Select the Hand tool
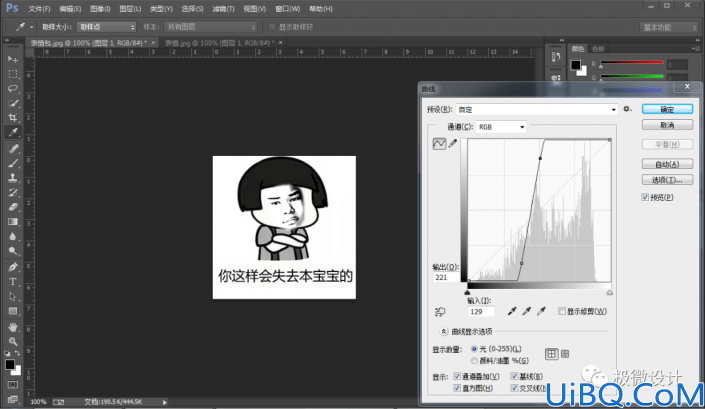 [13, 327]
